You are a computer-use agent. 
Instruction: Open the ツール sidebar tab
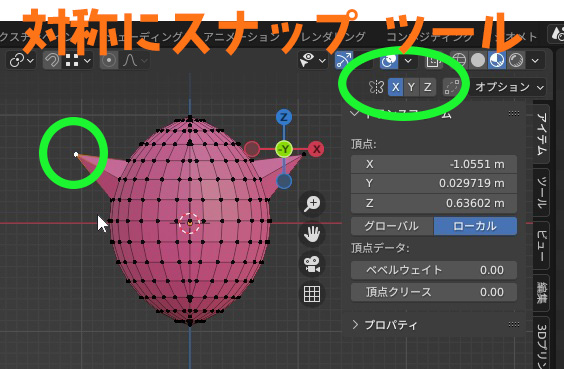click(x=541, y=193)
